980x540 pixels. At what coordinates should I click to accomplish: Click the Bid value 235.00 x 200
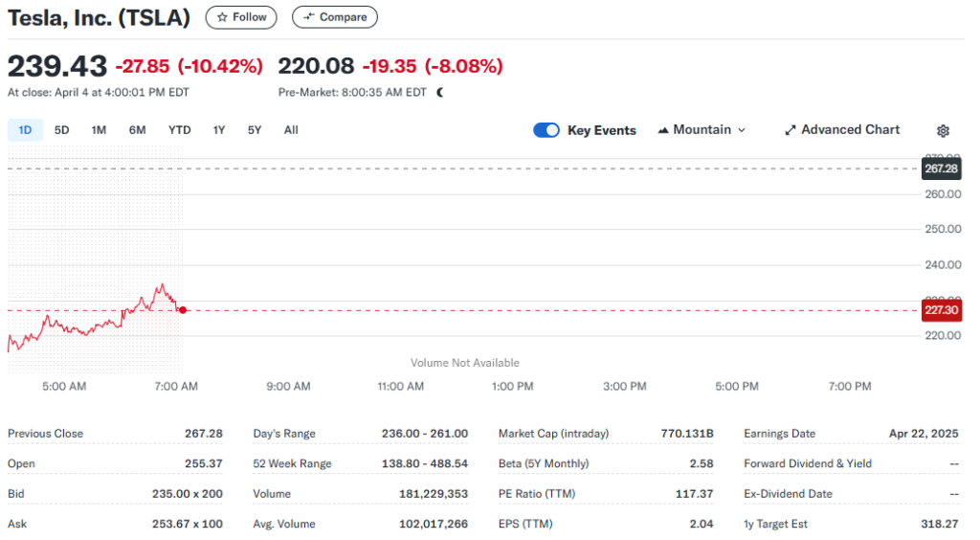point(188,494)
